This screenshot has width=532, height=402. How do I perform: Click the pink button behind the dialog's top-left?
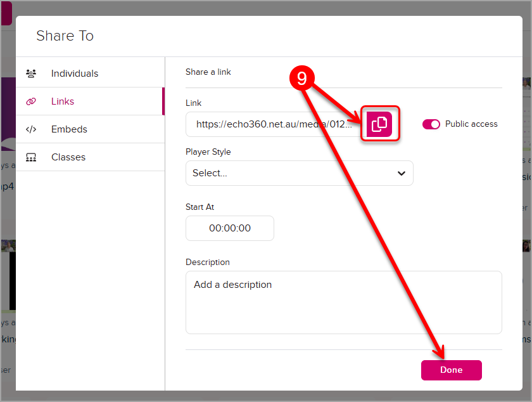pyautogui.click(x=6, y=13)
